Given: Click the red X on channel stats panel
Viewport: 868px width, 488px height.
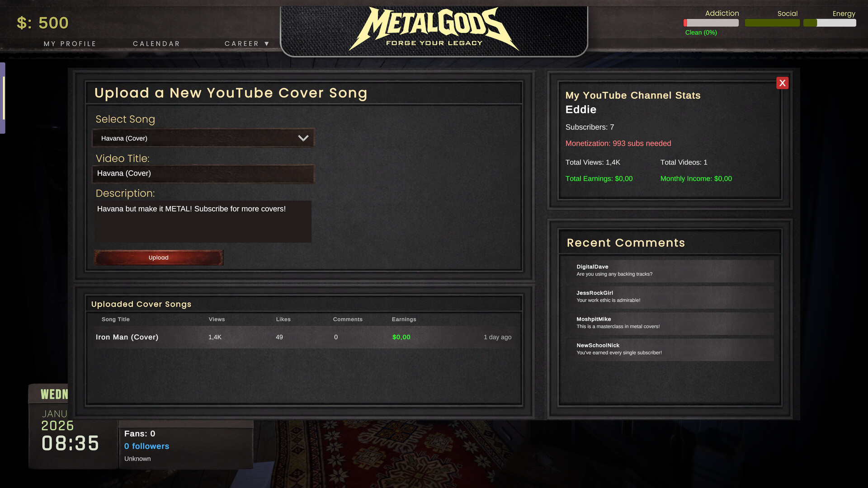Looking at the screenshot, I should (x=783, y=83).
